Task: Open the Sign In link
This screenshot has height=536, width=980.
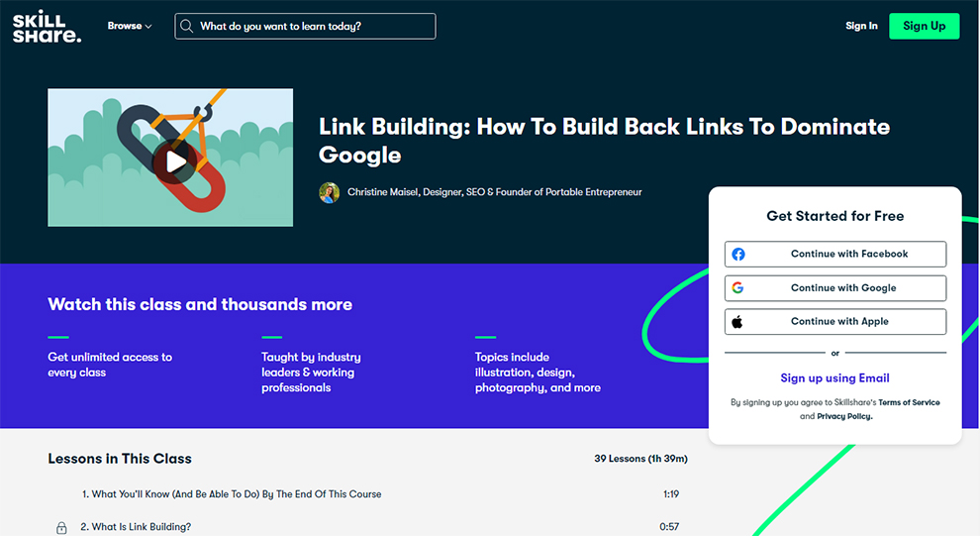Action: (861, 26)
